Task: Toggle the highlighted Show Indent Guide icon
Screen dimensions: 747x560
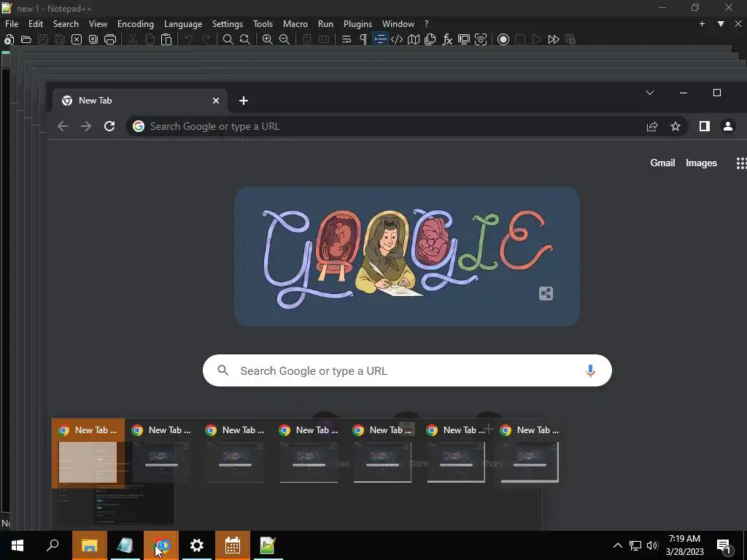Action: tap(380, 39)
